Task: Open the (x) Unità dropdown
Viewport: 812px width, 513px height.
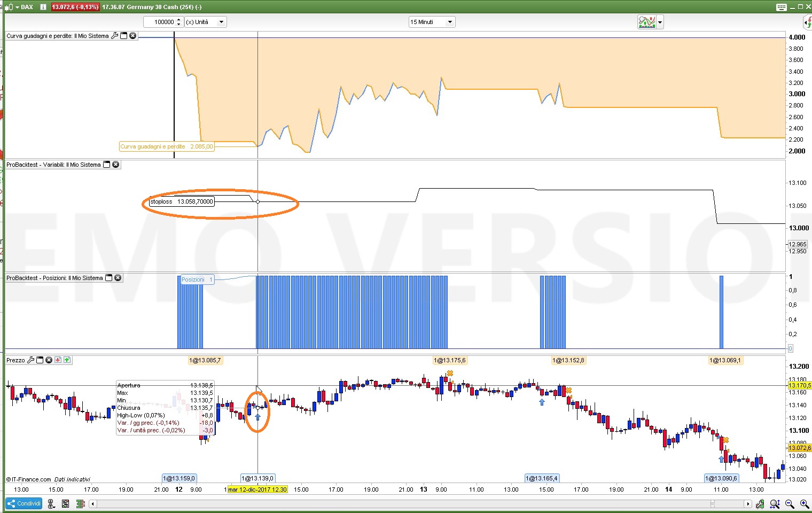Action: 206,22
